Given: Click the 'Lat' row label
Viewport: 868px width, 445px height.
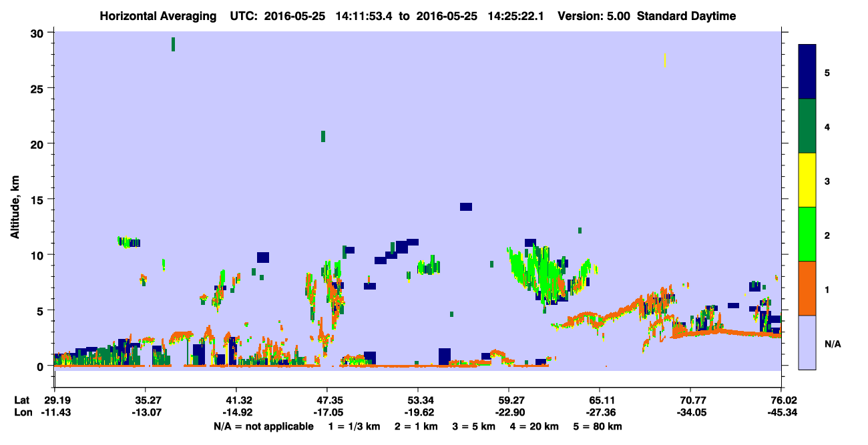Looking at the screenshot, I should tap(21, 400).
